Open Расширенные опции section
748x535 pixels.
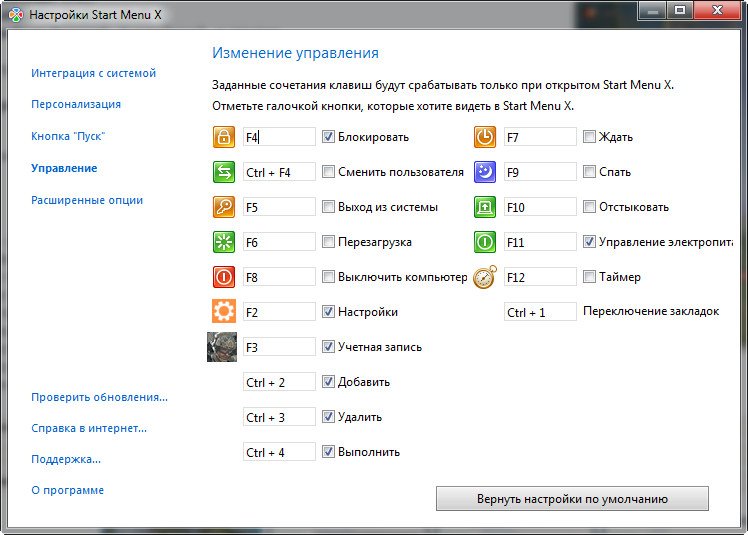[x=87, y=200]
